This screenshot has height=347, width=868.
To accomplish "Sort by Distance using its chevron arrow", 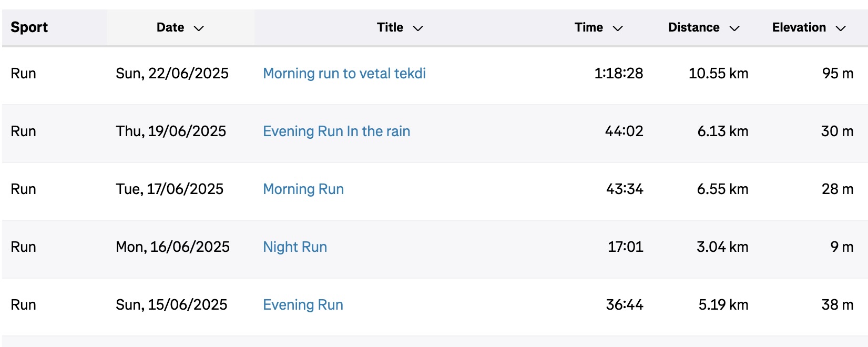I will coord(734,28).
